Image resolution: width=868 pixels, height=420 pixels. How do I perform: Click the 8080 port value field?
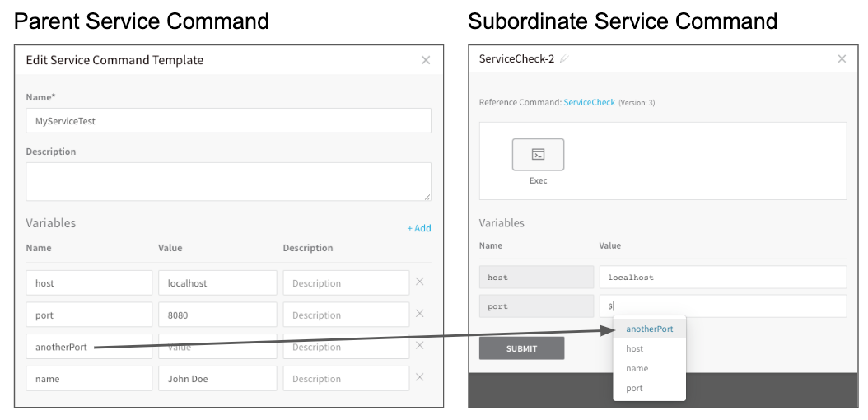217,315
